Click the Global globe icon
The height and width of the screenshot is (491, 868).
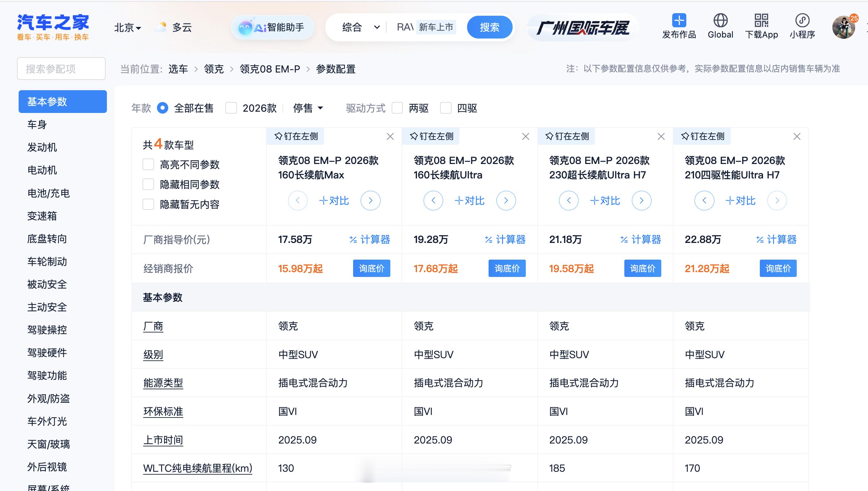click(x=720, y=21)
